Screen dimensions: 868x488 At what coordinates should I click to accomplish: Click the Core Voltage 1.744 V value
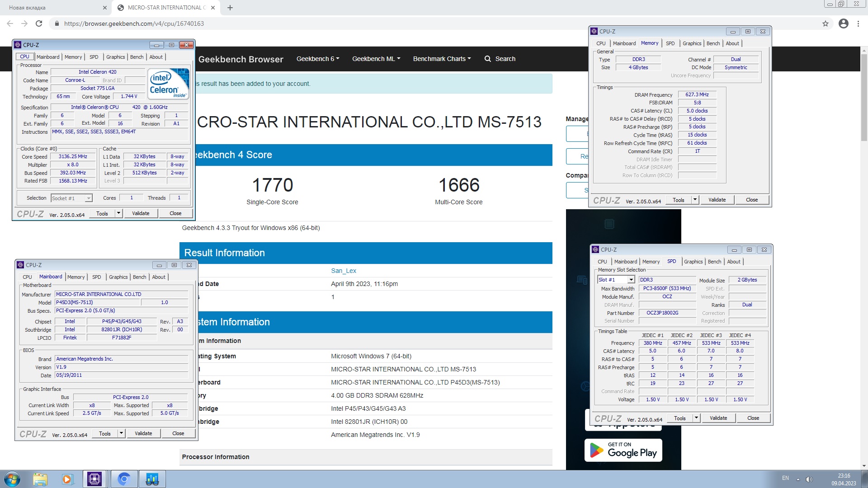[x=129, y=97]
